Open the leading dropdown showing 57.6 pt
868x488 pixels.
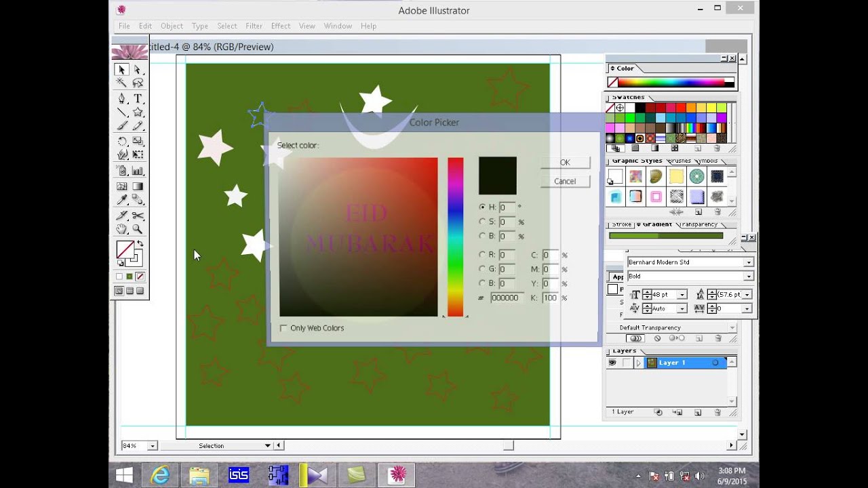pyautogui.click(x=747, y=295)
